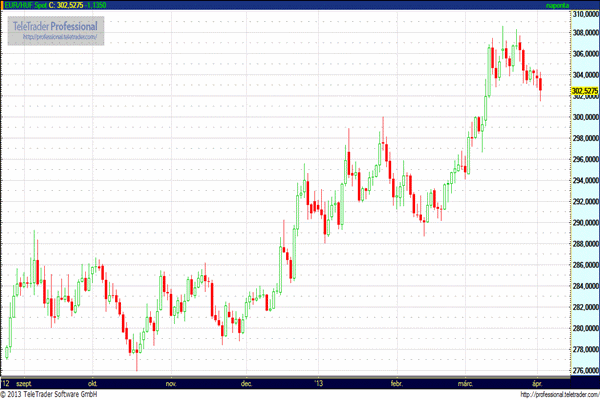Select the 'márc.' month on time axis
600x400 pixels.
(468, 383)
